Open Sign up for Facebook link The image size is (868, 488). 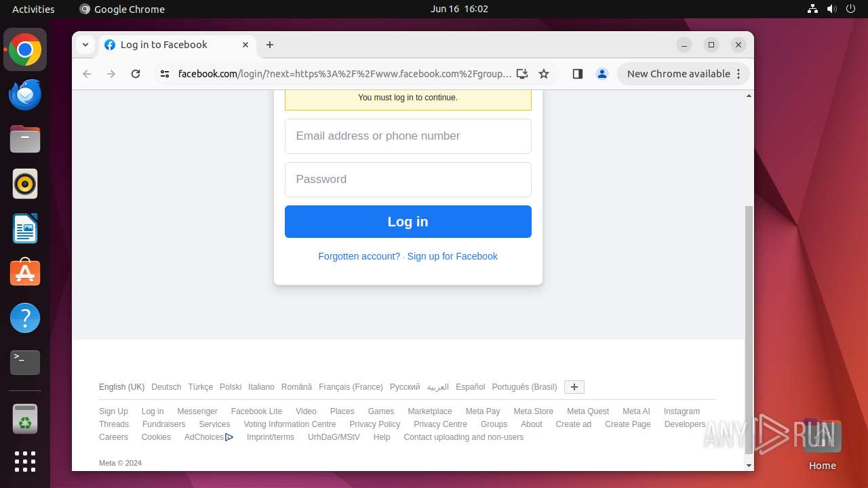pyautogui.click(x=452, y=256)
